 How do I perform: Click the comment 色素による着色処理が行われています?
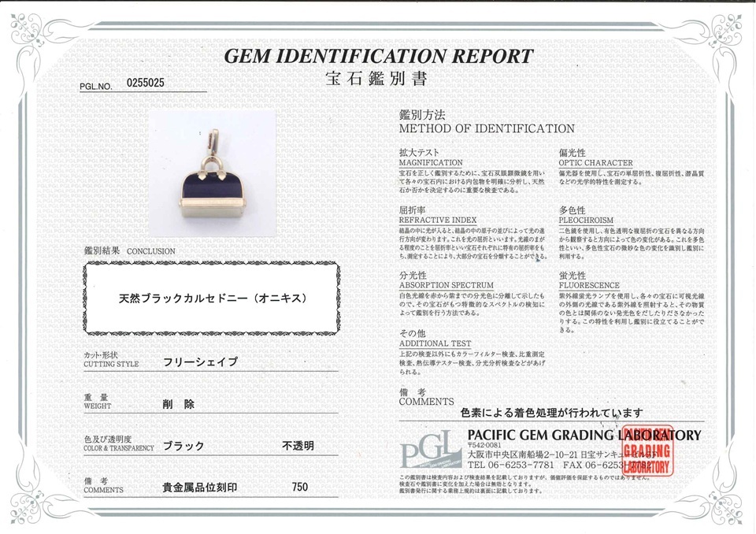(x=551, y=413)
